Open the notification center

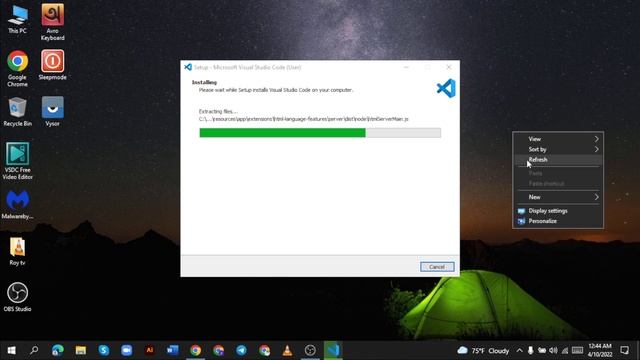624,350
